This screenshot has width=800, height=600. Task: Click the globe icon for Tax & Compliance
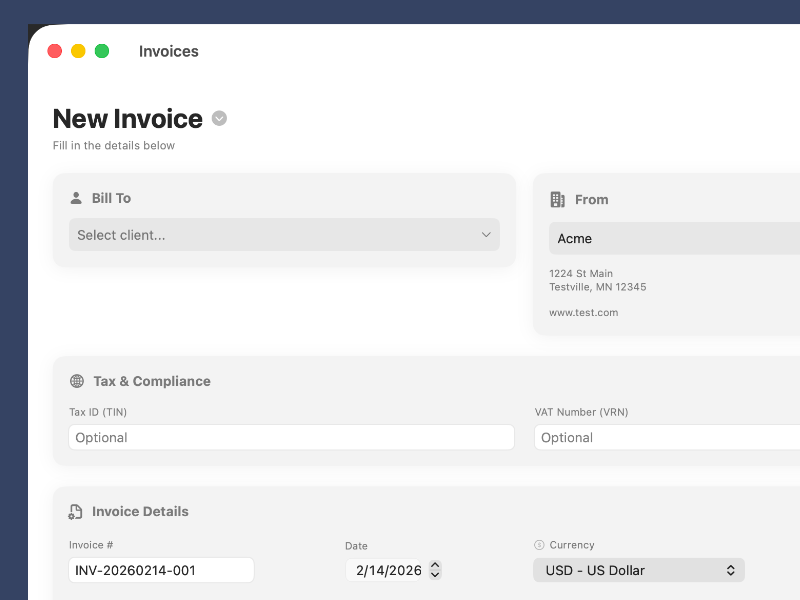[x=77, y=381]
